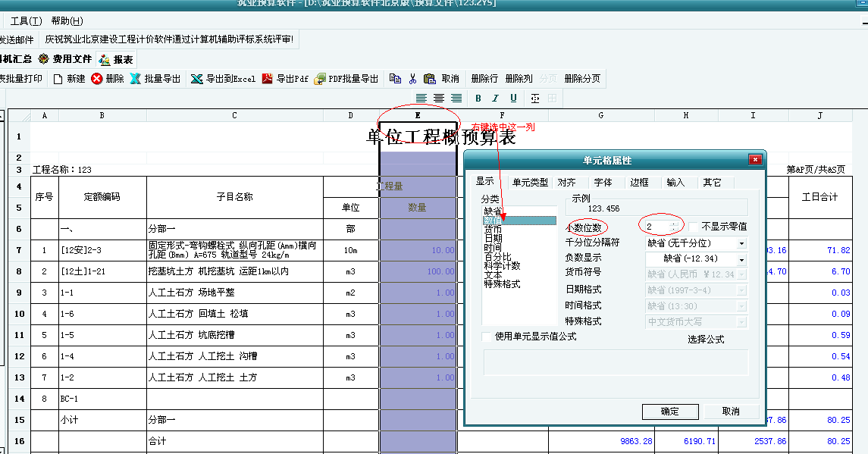Underline text using the U icon
868x454 pixels.
(x=513, y=99)
